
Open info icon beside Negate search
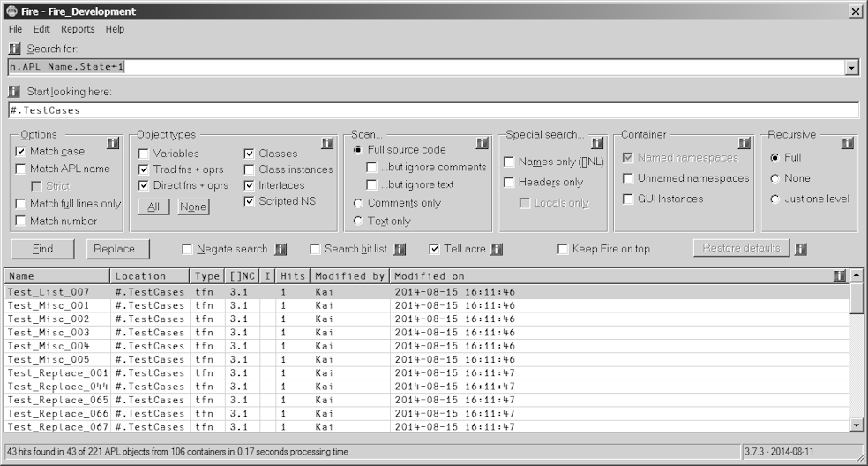[x=281, y=250]
